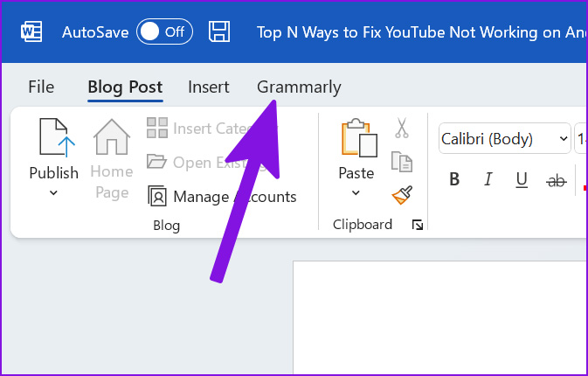Click the Paste clipboard icon

pos(359,137)
